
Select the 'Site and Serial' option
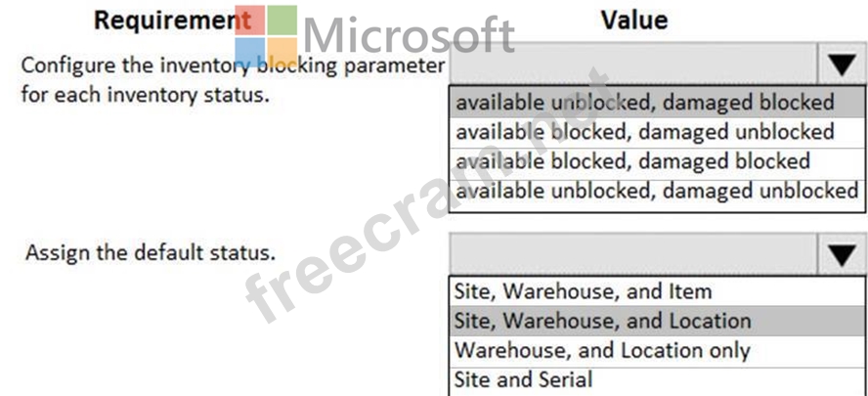(523, 379)
